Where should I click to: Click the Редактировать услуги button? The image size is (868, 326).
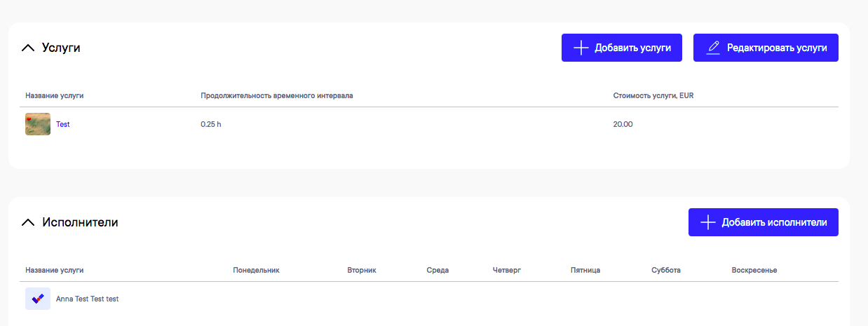(766, 48)
